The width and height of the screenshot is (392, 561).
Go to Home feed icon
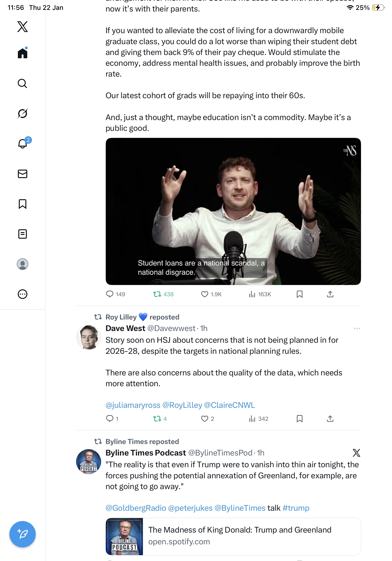(x=23, y=53)
